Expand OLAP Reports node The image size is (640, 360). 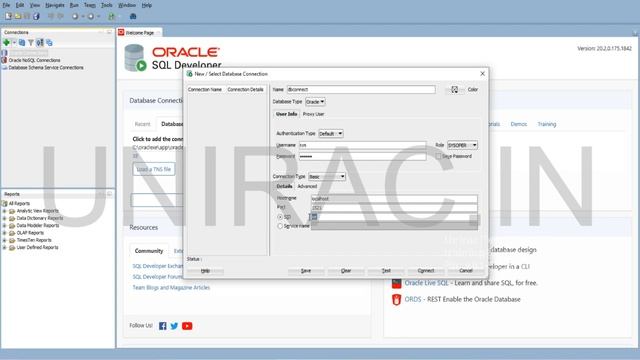tap(4, 233)
